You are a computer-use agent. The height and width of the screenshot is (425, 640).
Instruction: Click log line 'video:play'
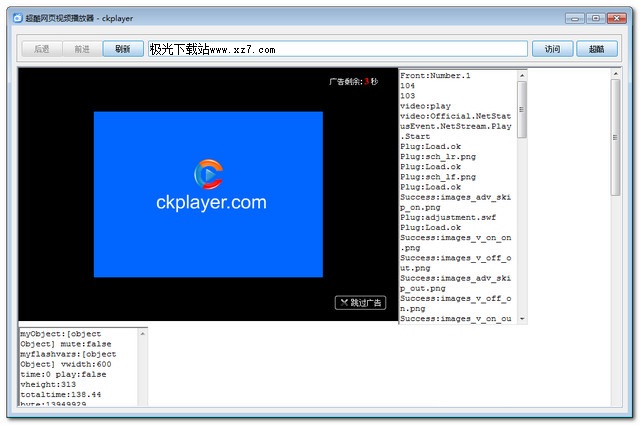pyautogui.click(x=425, y=106)
